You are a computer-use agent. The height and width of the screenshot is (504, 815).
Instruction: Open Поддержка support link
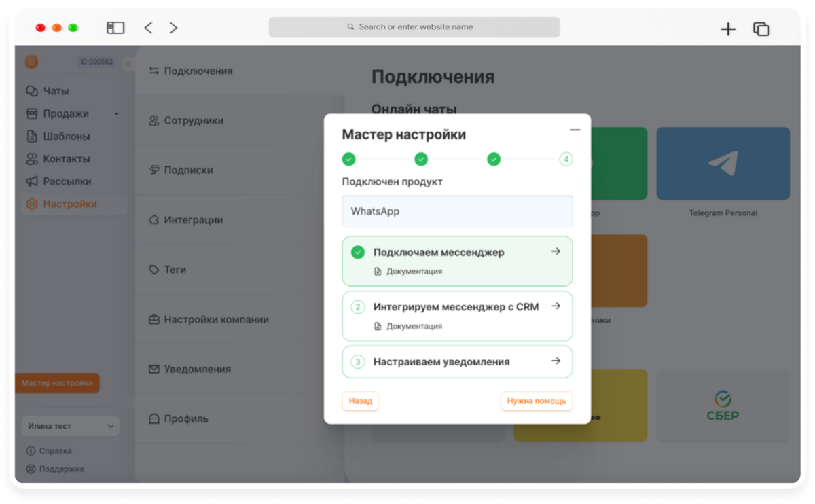[55, 469]
